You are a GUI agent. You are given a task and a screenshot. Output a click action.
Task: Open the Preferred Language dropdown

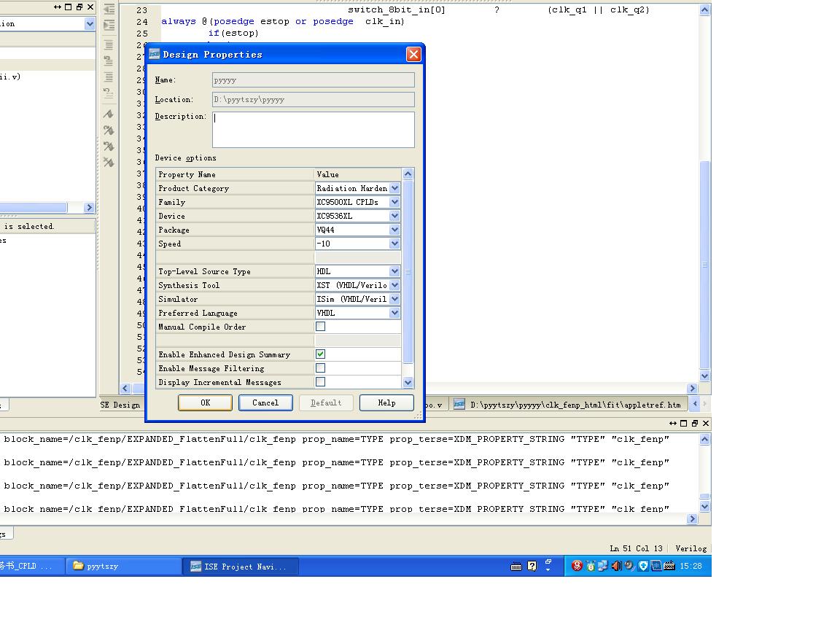(x=394, y=314)
